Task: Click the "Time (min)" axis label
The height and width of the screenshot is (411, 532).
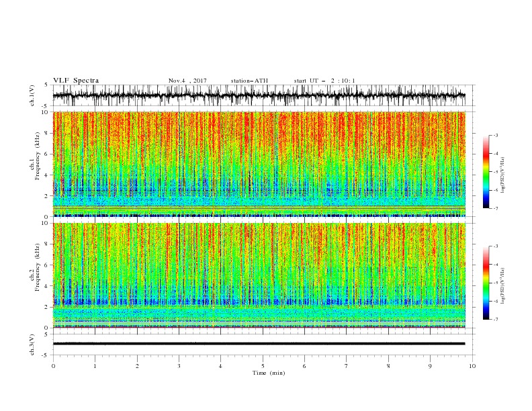Action: (269, 373)
